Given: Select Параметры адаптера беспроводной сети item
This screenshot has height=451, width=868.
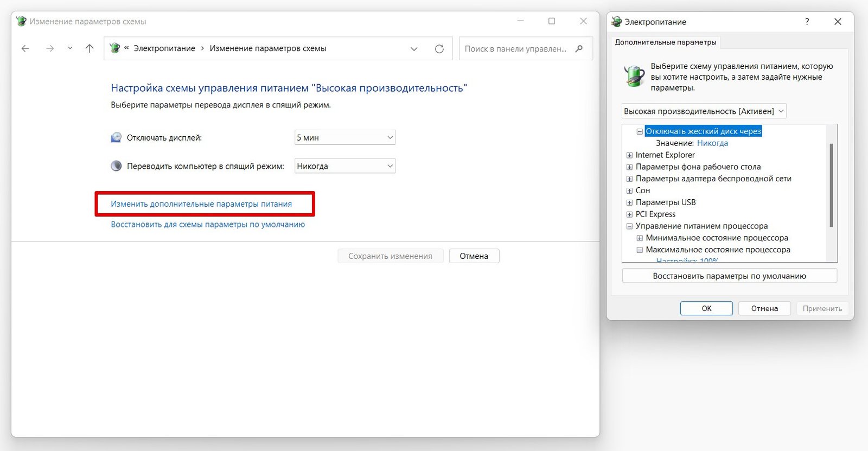Looking at the screenshot, I should click(713, 179).
